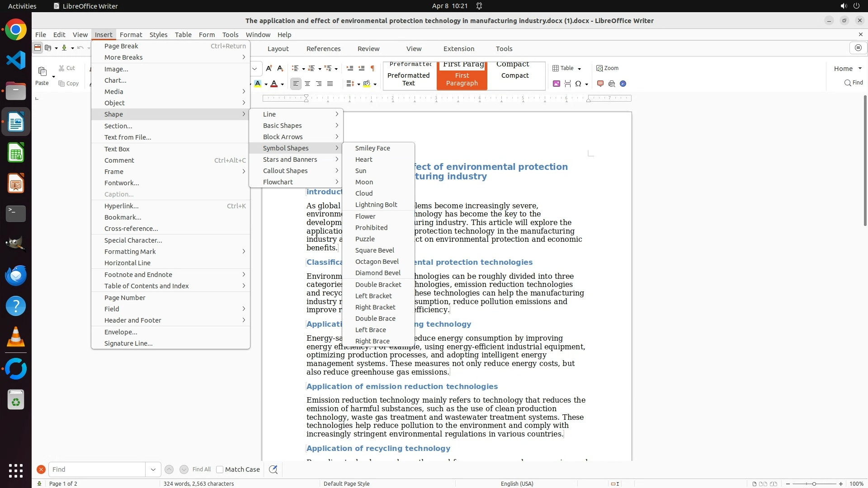The image size is (868, 488).
Task: Enable Match Case checkbox
Action: pos(220,469)
